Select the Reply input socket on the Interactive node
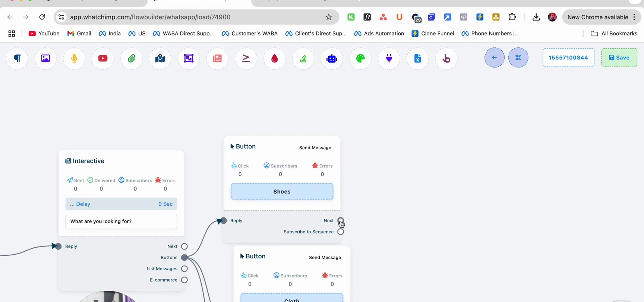Viewport: 644px width, 302px height. click(59, 246)
